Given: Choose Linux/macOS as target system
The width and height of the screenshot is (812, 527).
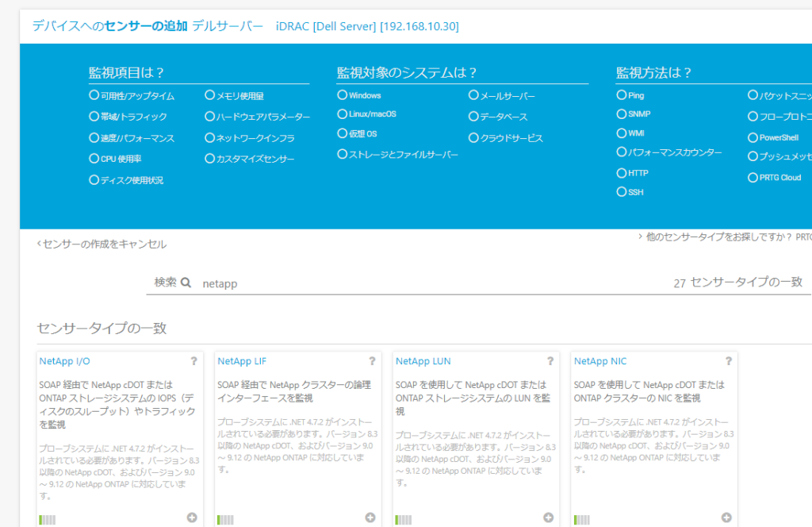Looking at the screenshot, I should coord(343,114).
